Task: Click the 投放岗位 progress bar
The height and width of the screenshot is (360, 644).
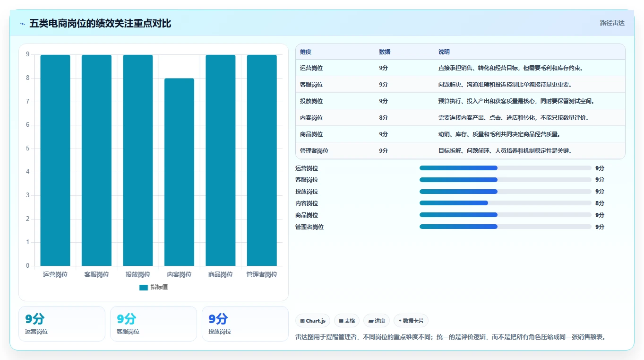Action: (x=506, y=192)
